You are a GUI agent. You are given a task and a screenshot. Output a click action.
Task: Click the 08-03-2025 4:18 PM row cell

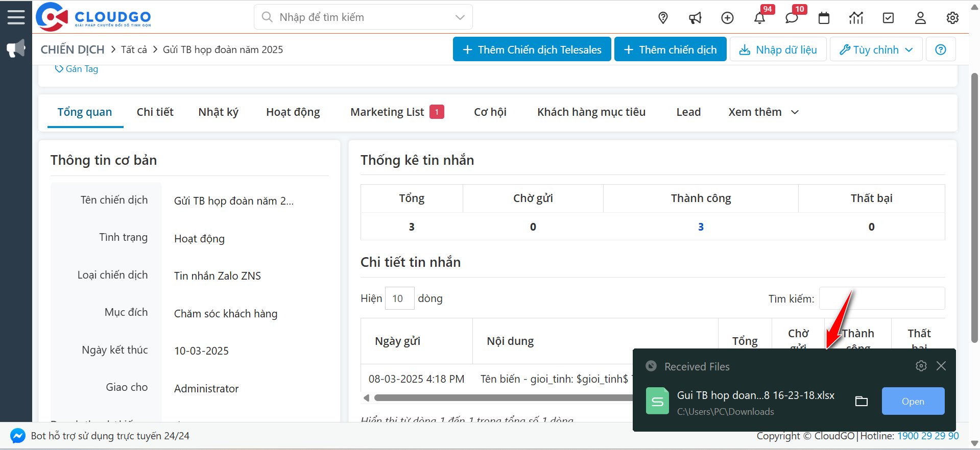pos(416,379)
